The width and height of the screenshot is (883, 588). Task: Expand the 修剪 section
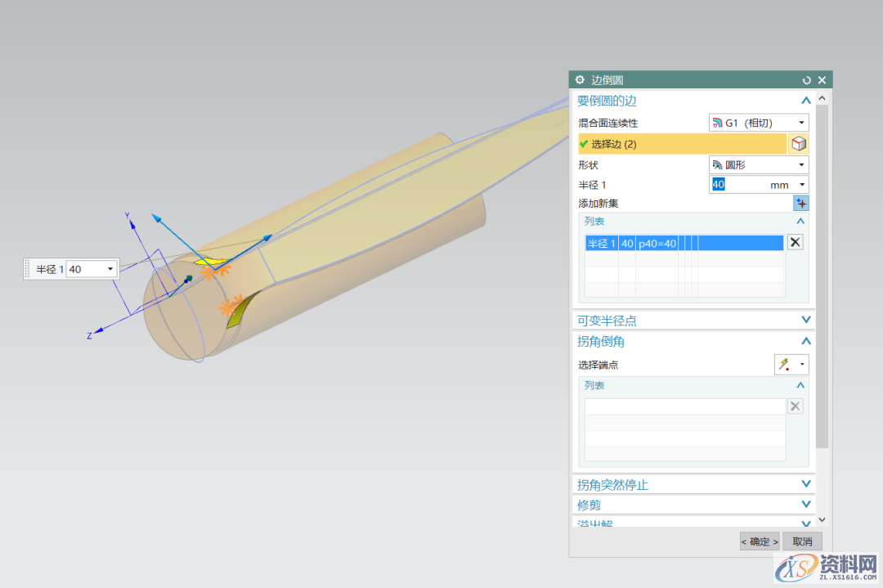pyautogui.click(x=805, y=505)
